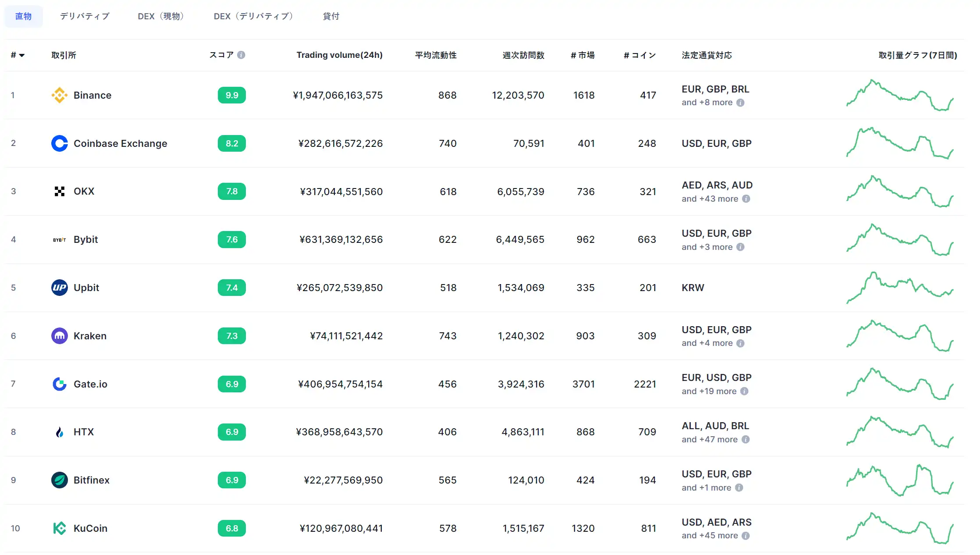Image resolution: width=980 pixels, height=555 pixels.
Task: Click the 法定通貨対応 column header
Action: [x=707, y=55]
